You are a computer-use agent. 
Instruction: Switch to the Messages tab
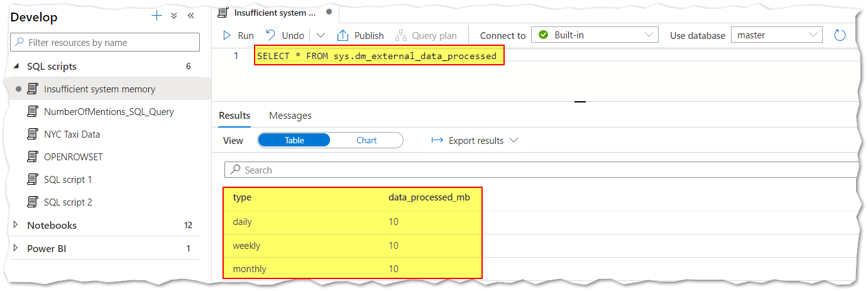click(x=290, y=116)
